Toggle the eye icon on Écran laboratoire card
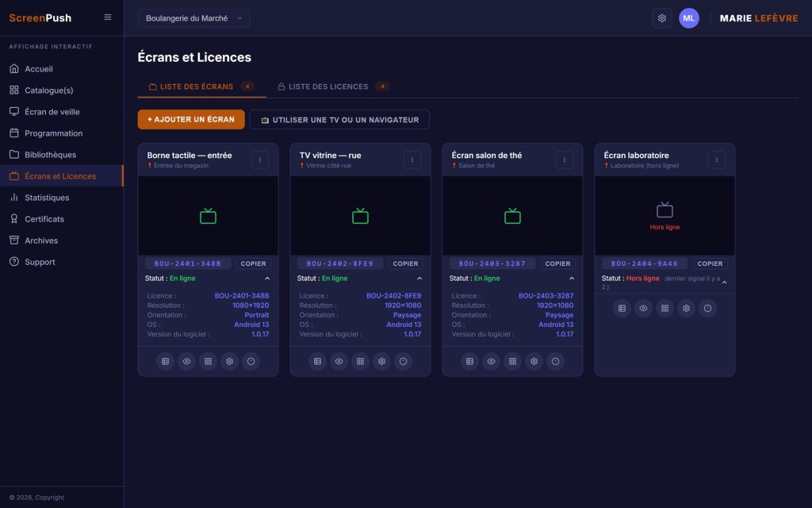This screenshot has height=508, width=812. pos(643,309)
